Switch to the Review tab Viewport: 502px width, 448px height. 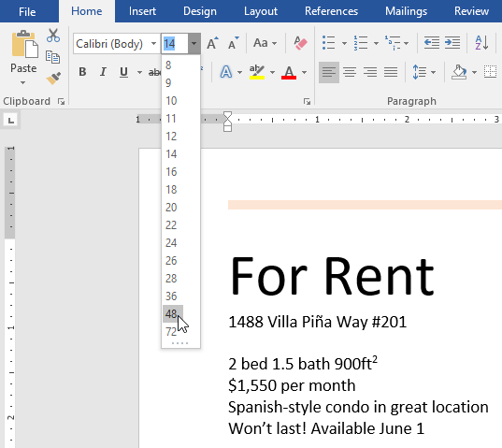coord(471,11)
